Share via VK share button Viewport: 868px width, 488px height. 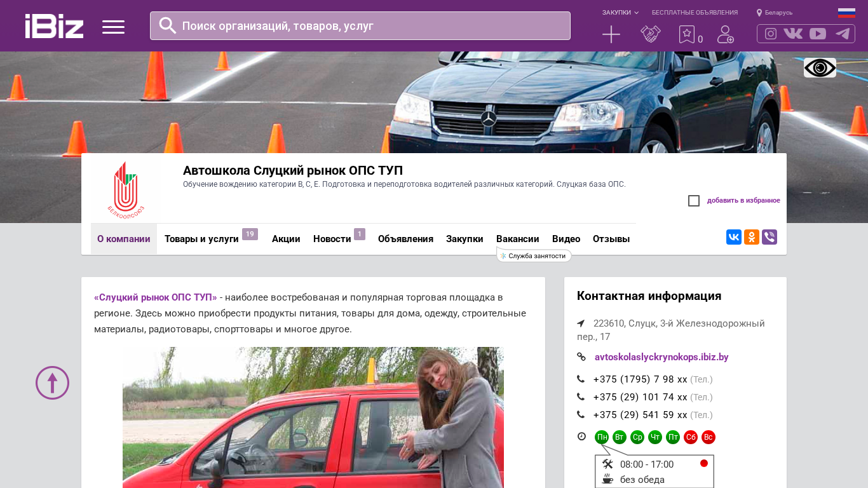tap(734, 237)
